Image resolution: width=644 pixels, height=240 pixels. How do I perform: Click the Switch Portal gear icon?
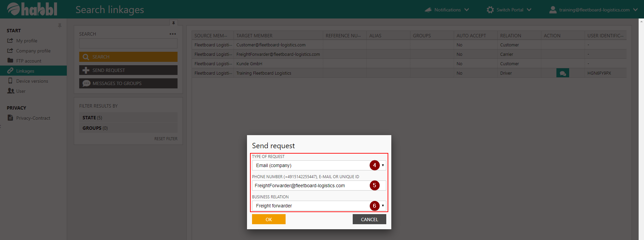tap(490, 10)
